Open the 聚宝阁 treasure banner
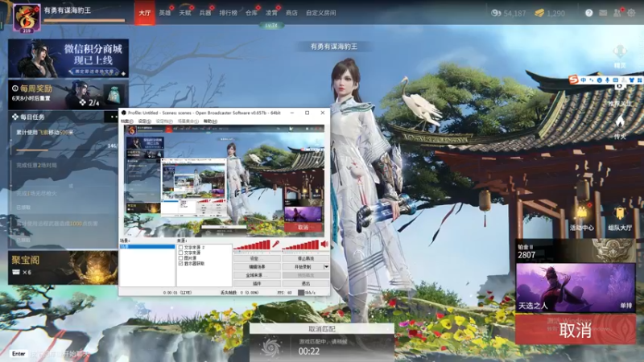Image resolution: width=644 pixels, height=362 pixels. click(63, 268)
